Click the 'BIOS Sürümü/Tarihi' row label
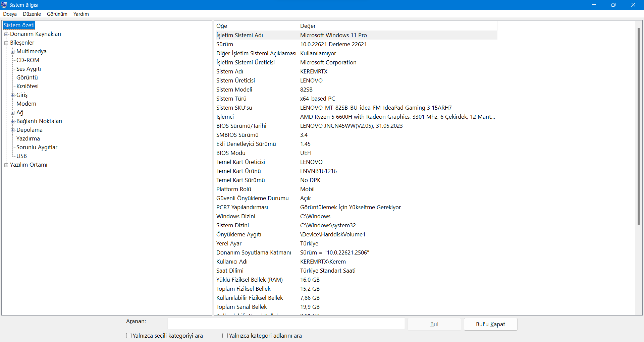 tap(241, 126)
